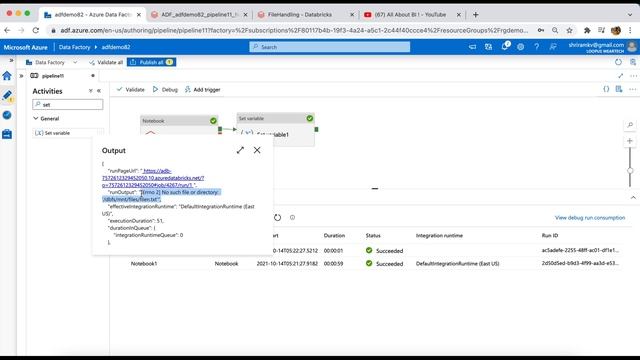Open the canvas search magnifier
Viewport: 640px width, 360px height.
[630, 125]
